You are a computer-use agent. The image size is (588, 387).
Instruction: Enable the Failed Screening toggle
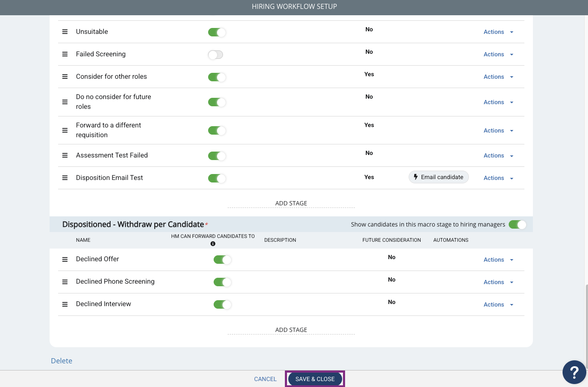pyautogui.click(x=215, y=55)
